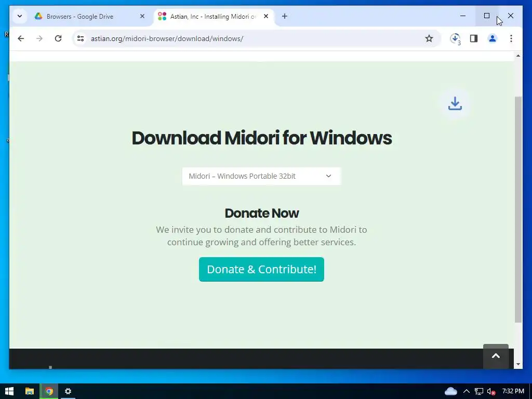This screenshot has width=532, height=399.
Task: Close the Browsers - Google Drive tab
Action: pyautogui.click(x=142, y=16)
